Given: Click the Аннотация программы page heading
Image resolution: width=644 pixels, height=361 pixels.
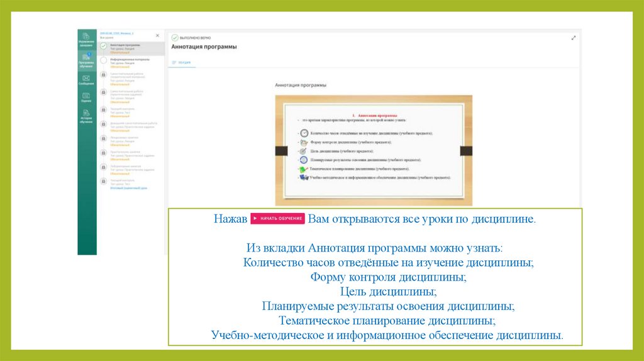Looking at the screenshot, I should pyautogui.click(x=204, y=47).
